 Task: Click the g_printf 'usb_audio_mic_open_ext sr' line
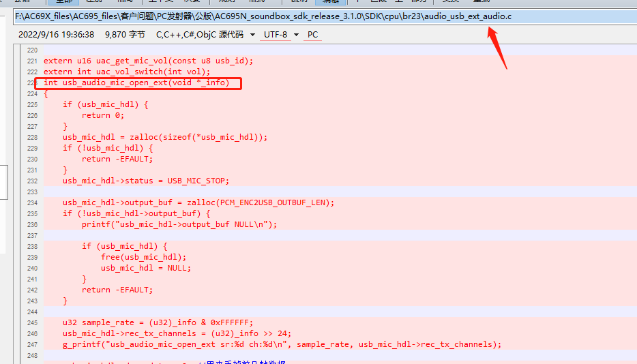coord(282,344)
